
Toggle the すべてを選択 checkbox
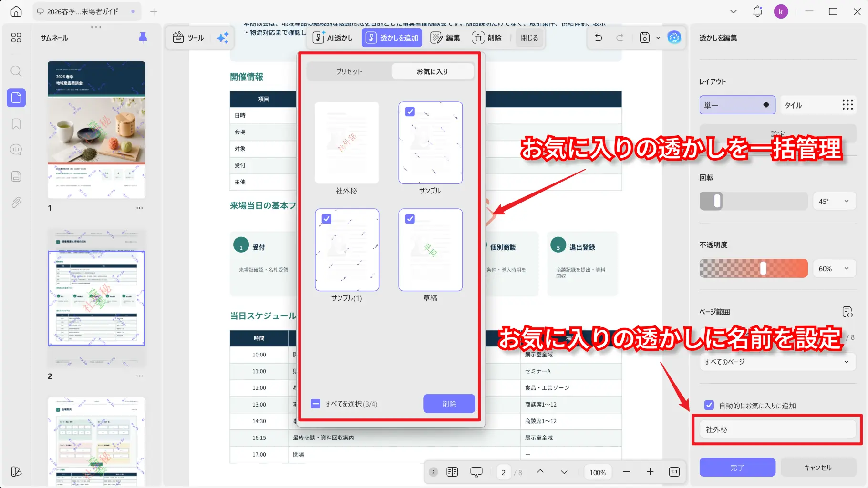coord(316,404)
